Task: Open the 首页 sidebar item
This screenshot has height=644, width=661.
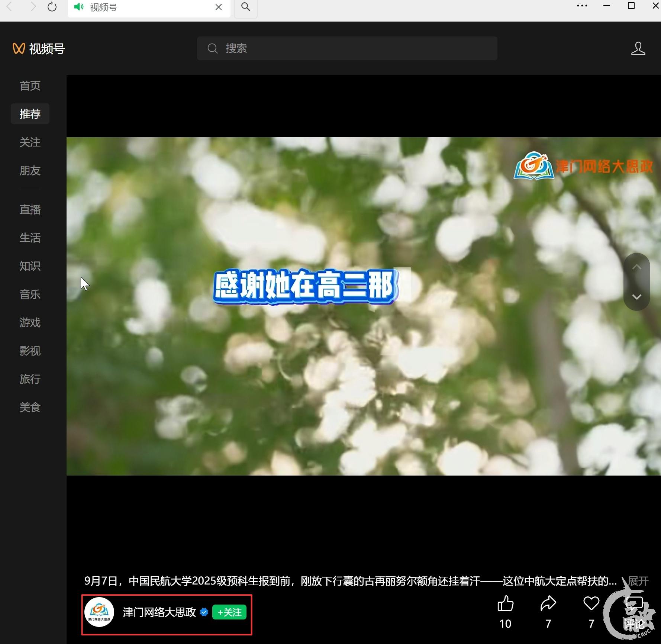Action: click(30, 86)
